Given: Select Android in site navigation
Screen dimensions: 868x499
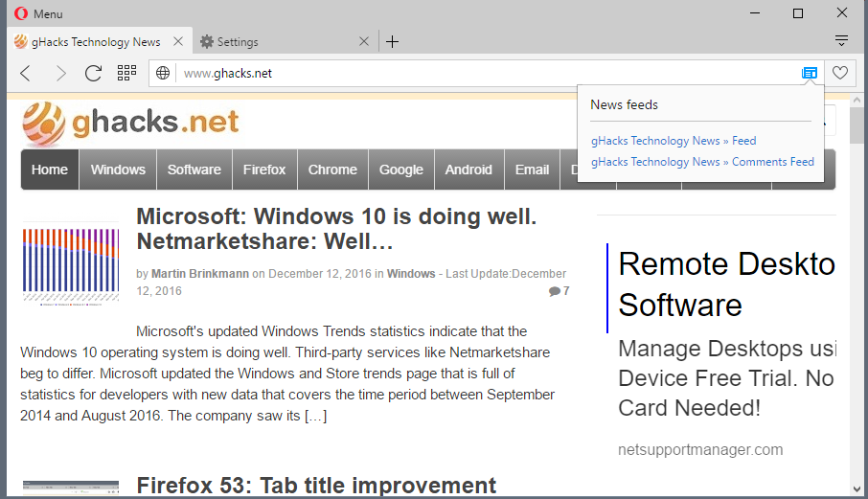Looking at the screenshot, I should click(468, 170).
